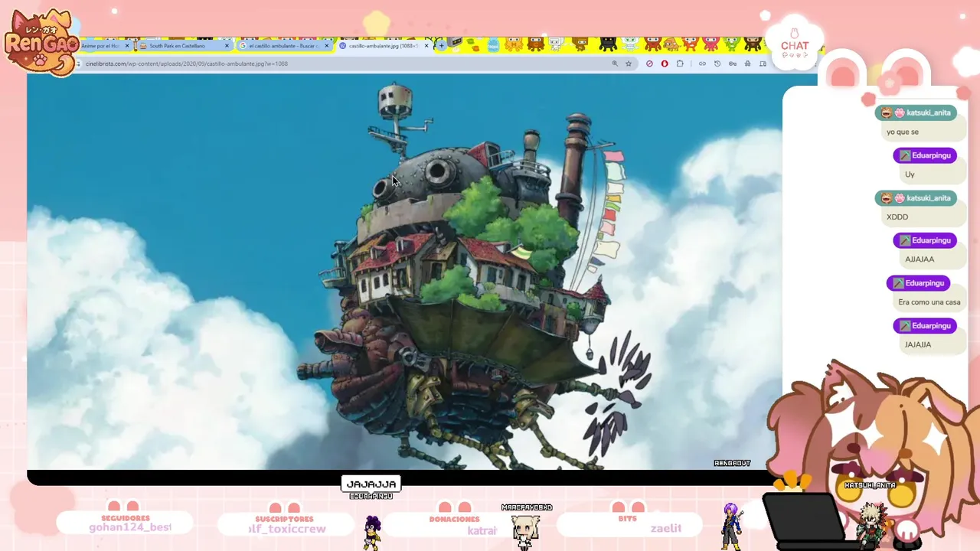Screen dimensions: 980x551
Task: Bookmark this page with the star icon
Action: (629, 64)
